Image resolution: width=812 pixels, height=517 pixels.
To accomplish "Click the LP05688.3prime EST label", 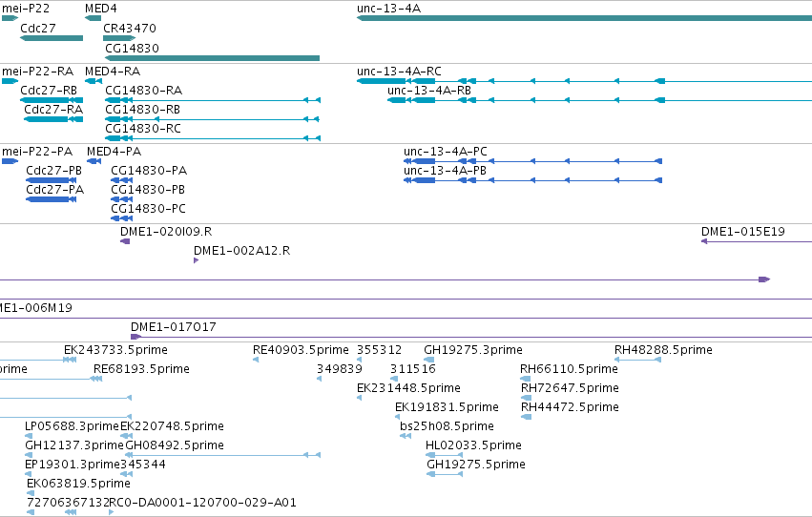I will pos(72,426).
